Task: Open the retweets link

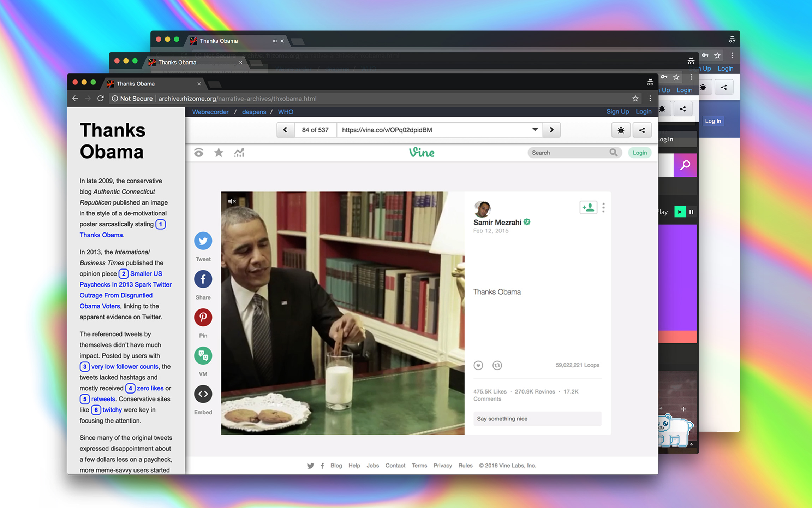Action: [103, 399]
